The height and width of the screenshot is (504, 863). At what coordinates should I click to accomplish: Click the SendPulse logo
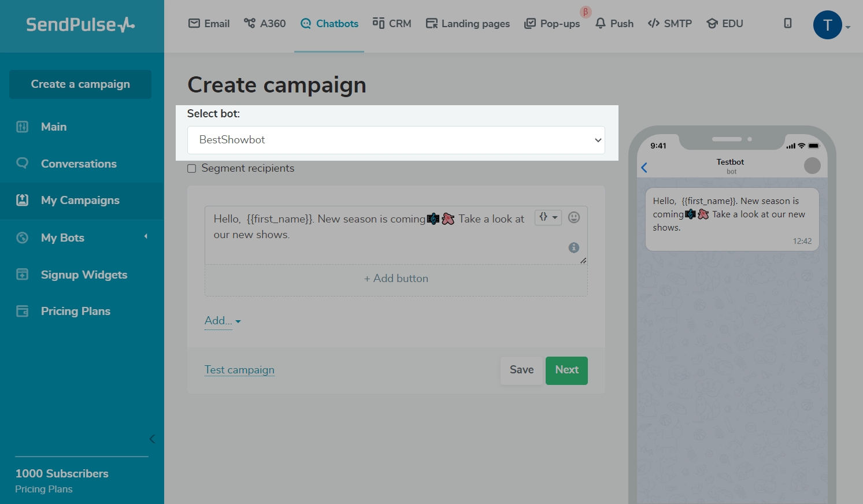pyautogui.click(x=80, y=24)
